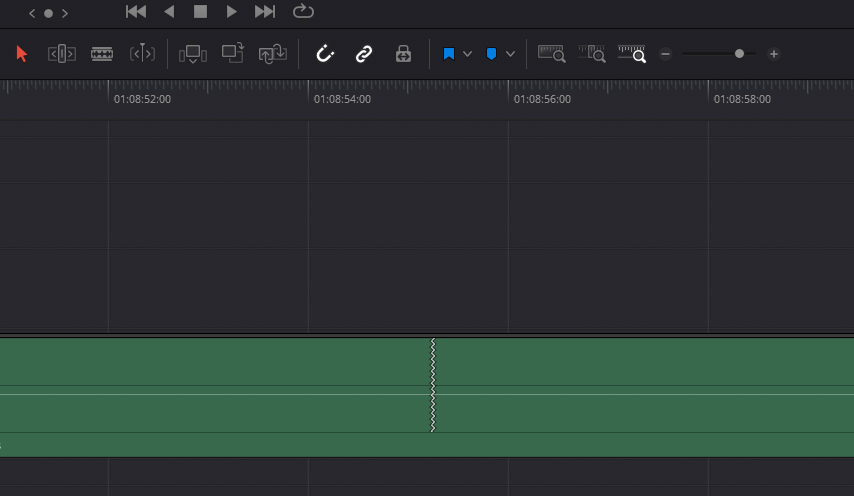Click the zigzag edit point on audio clip
The image size is (854, 496).
click(x=433, y=386)
